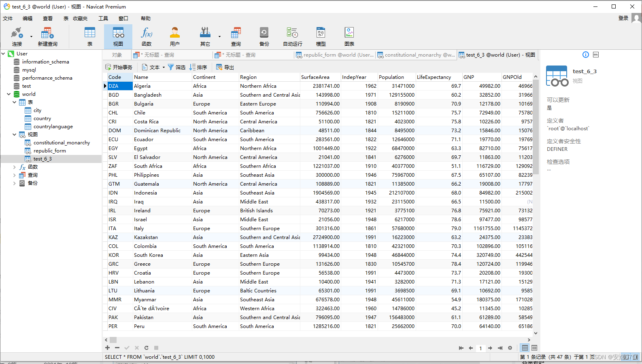Click the Code cell IRQ
This screenshot has height=364, width=642.
tap(120, 201)
